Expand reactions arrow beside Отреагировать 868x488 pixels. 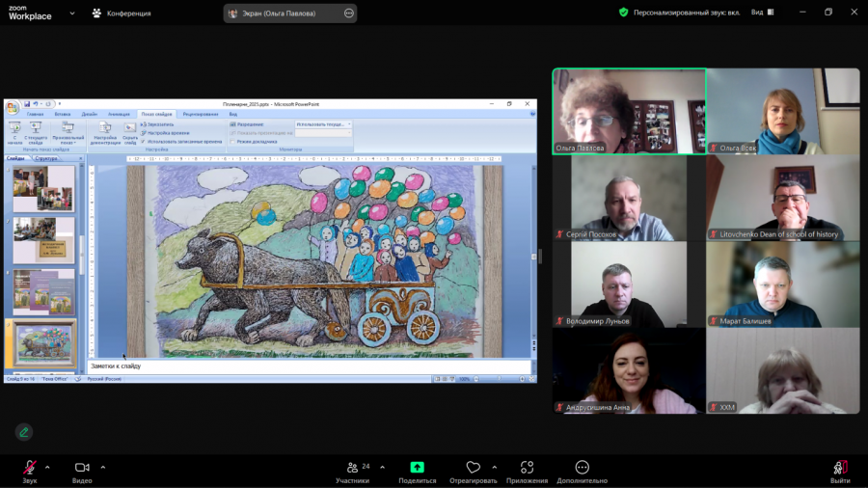point(495,468)
